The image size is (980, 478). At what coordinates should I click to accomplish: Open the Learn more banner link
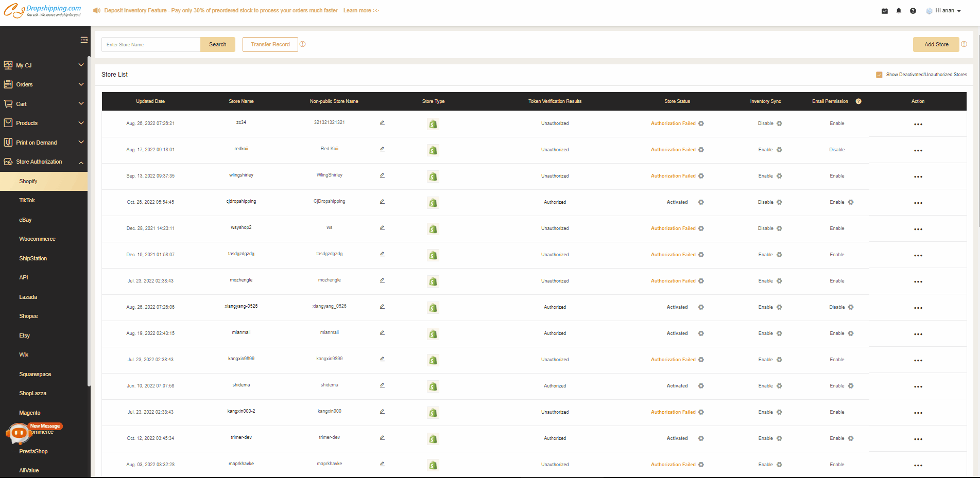pos(361,10)
